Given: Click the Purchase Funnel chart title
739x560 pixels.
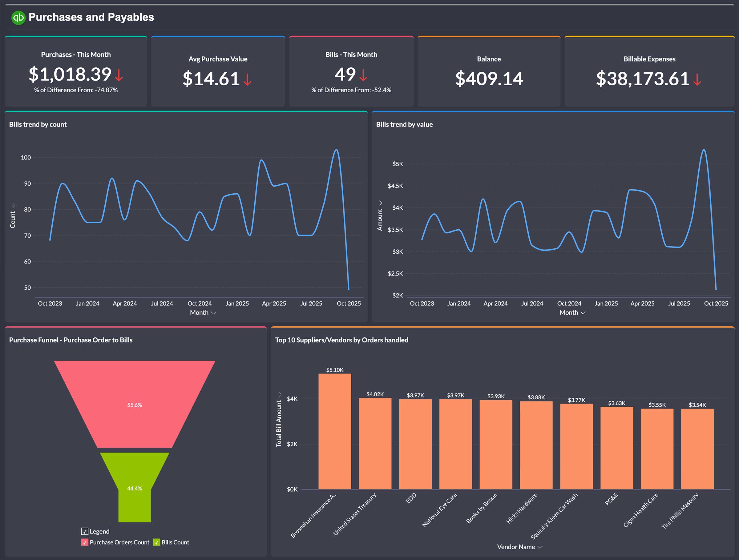Looking at the screenshot, I should pyautogui.click(x=71, y=340).
